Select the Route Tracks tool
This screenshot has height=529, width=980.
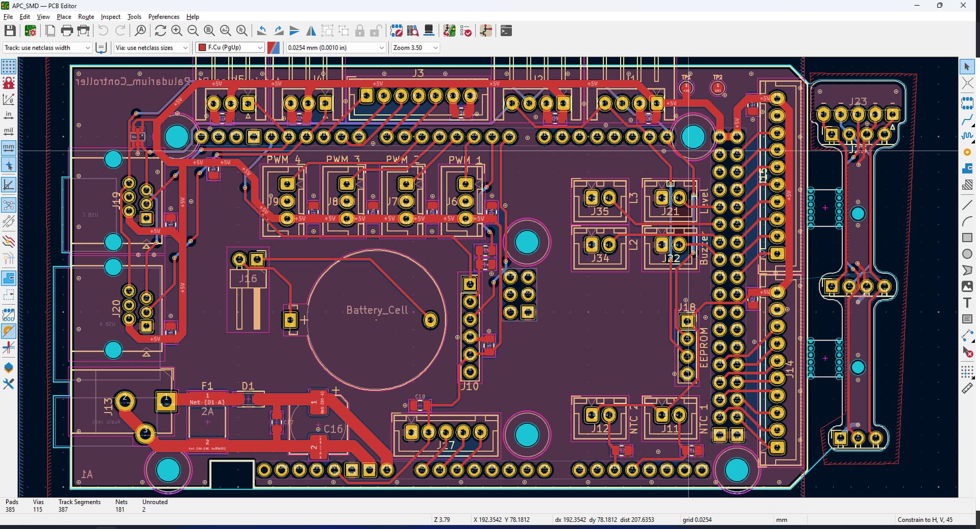[968, 118]
